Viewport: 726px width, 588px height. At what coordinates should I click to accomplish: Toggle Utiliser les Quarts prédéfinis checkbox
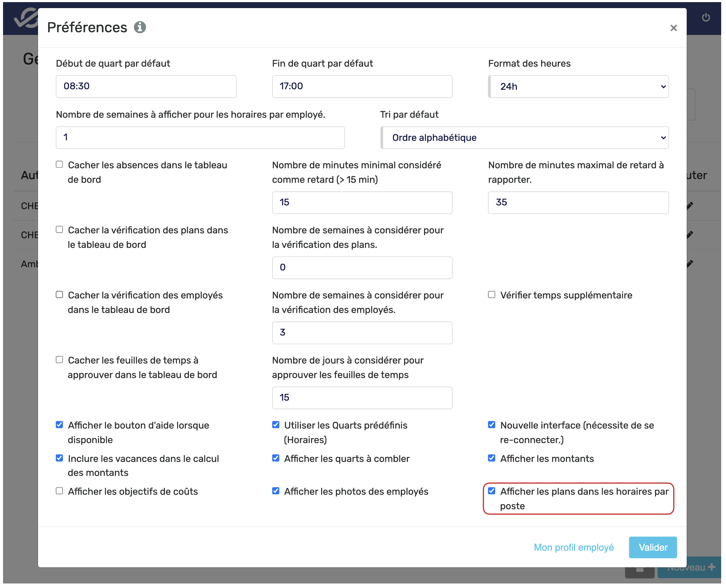click(x=275, y=425)
